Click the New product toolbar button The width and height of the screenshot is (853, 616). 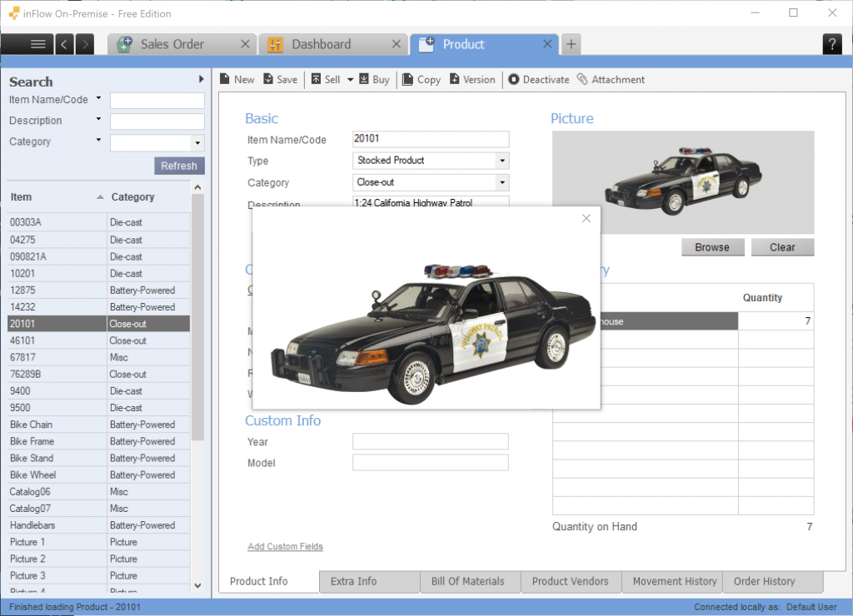pyautogui.click(x=237, y=79)
